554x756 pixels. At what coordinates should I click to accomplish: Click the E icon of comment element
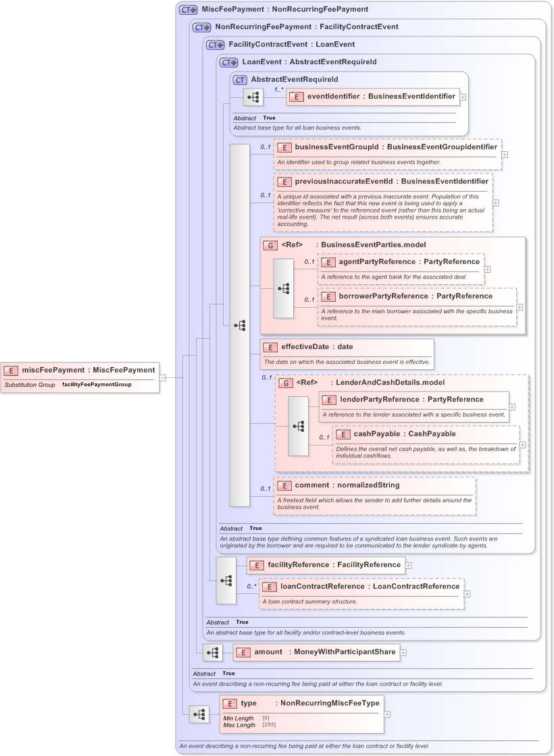(x=284, y=485)
